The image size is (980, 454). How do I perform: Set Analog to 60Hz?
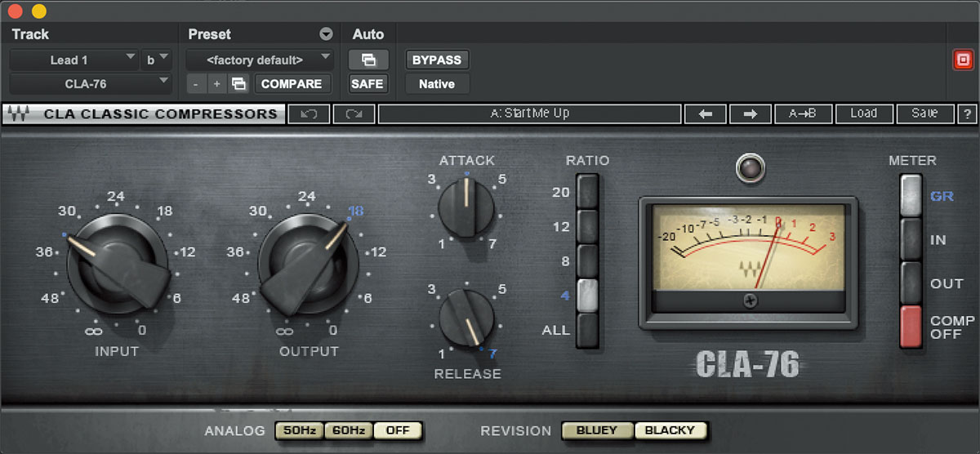(349, 430)
